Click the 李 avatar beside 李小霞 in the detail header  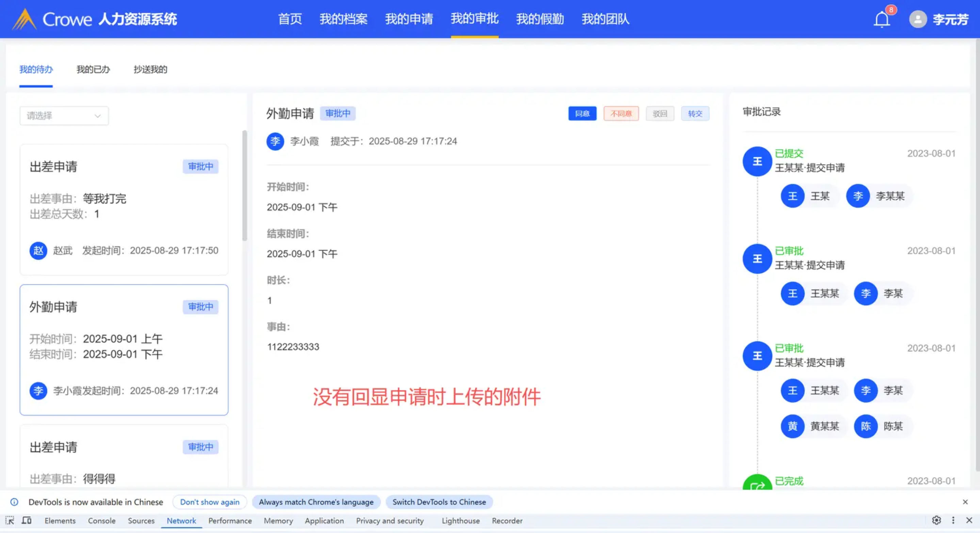point(275,141)
